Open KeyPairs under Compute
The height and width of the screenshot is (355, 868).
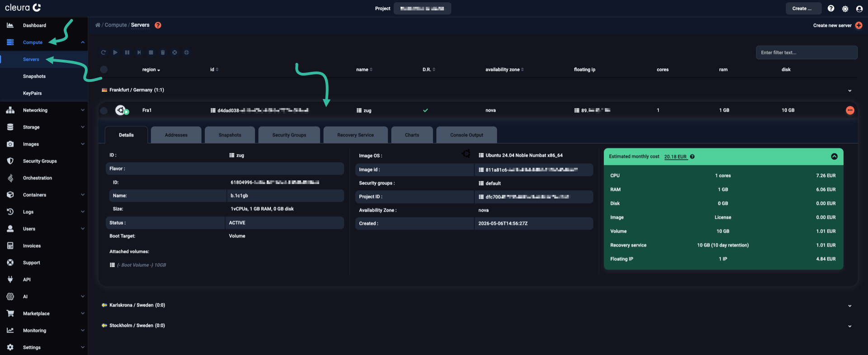(44, 93)
